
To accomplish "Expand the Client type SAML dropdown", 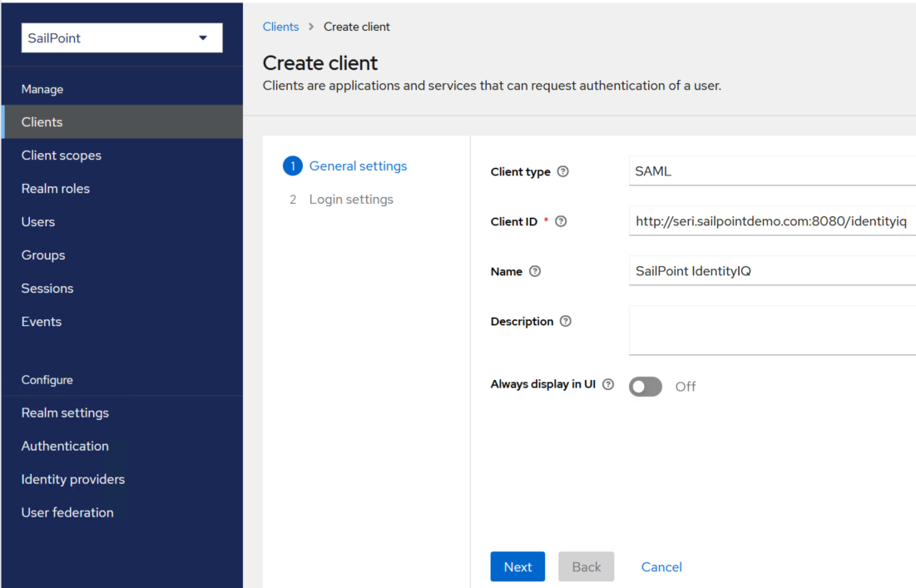I will pos(772,171).
